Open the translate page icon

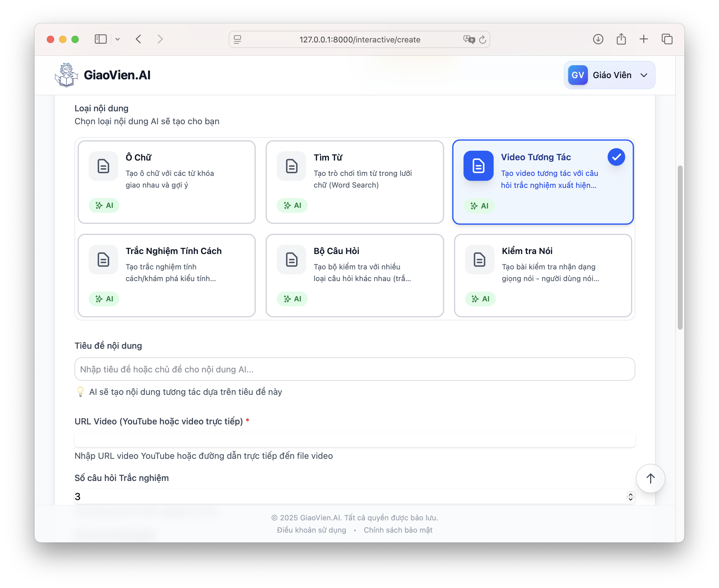[x=469, y=40]
